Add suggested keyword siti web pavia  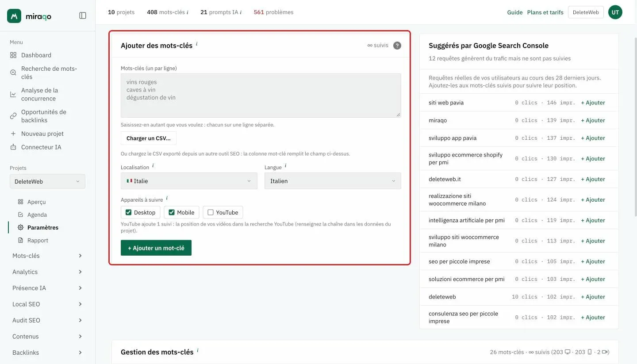tap(593, 103)
